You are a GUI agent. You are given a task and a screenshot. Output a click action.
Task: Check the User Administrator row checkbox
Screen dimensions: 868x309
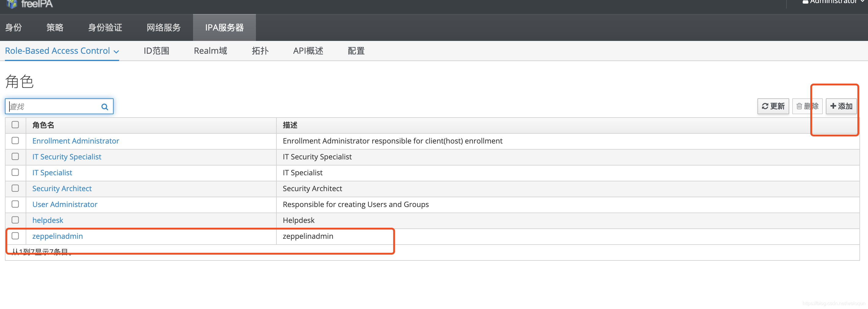[15, 204]
